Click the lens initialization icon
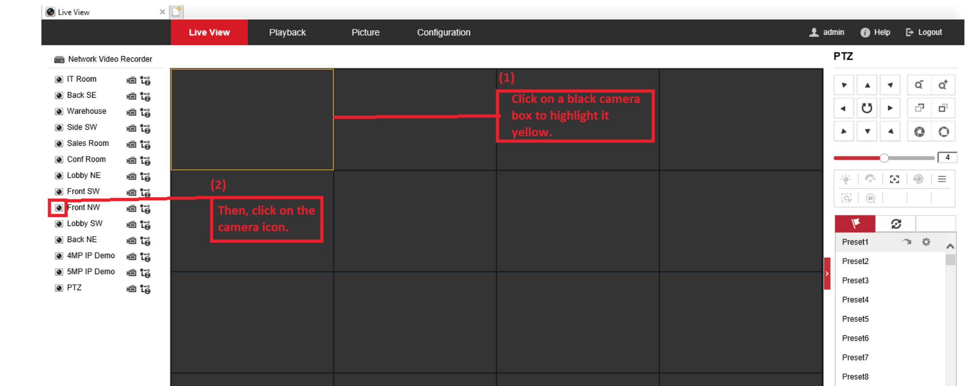 (918, 179)
